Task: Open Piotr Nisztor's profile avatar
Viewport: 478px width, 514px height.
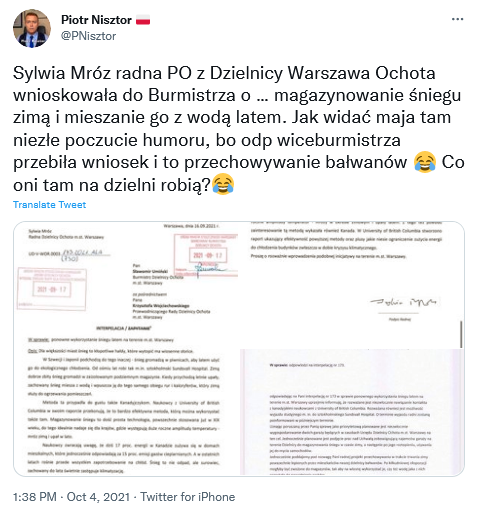Action: pyautogui.click(x=32, y=28)
